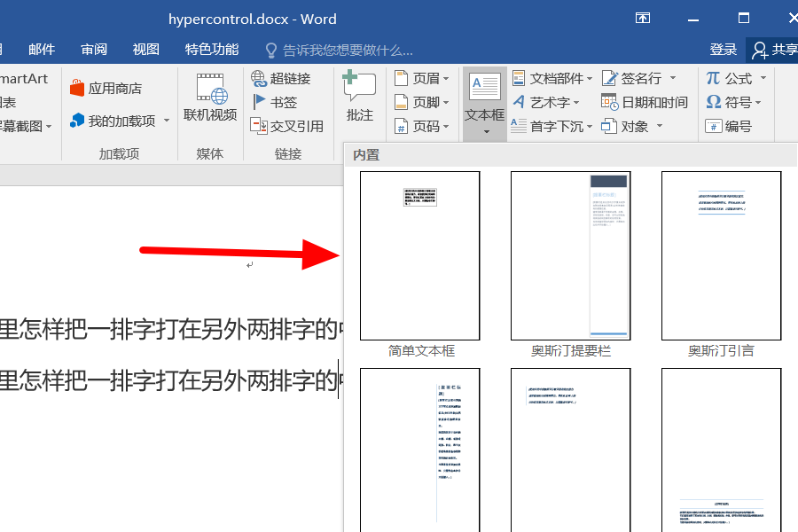798x532 pixels.
Task: Click the 页脚 footer icon
Action: click(401, 102)
